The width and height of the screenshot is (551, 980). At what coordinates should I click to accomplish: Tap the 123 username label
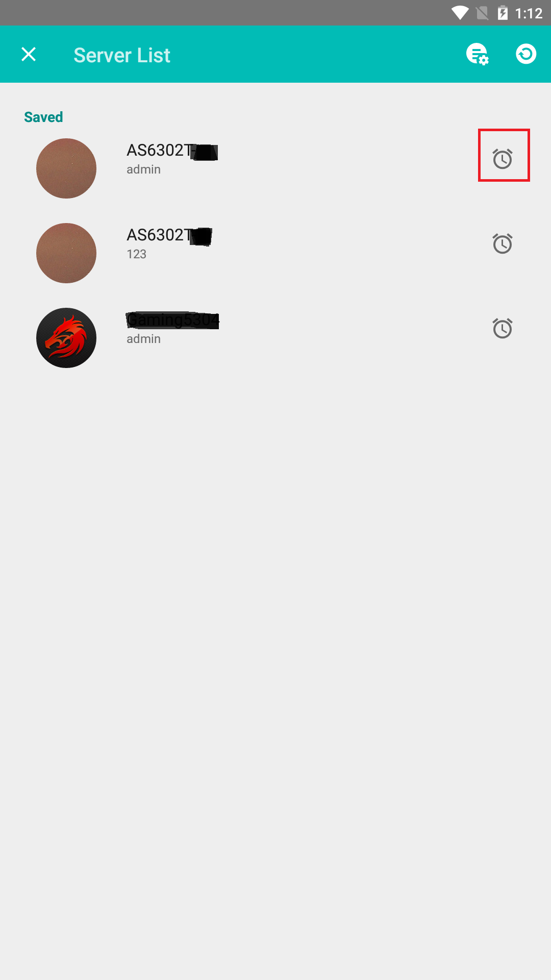pos(136,254)
